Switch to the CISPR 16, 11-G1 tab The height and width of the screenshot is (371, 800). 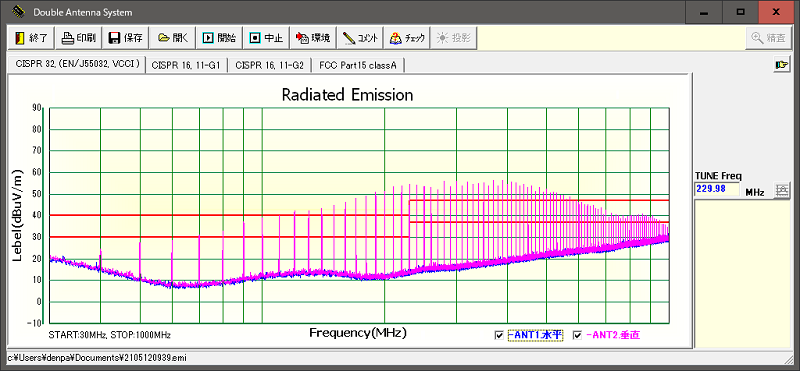pos(186,66)
